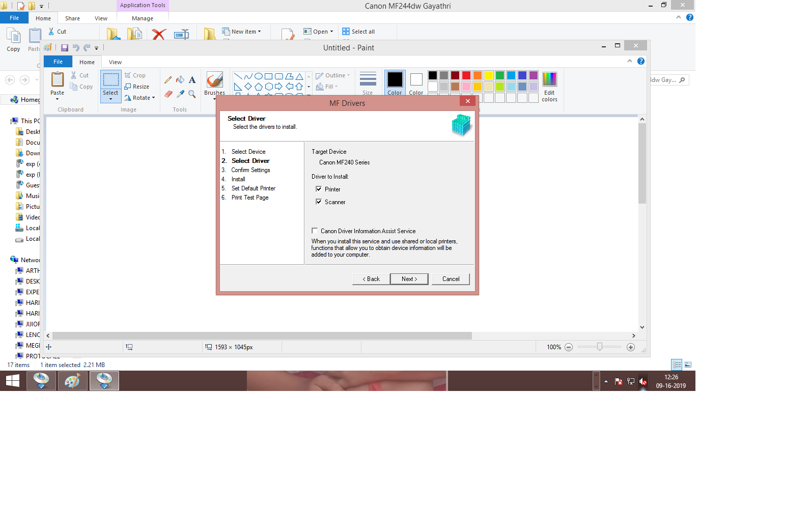Open Explorer's blue File tab
The width and height of the screenshot is (811, 532).
14,18
